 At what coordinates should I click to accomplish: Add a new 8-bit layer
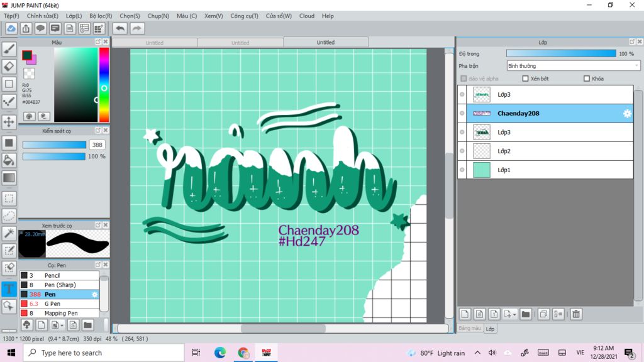pos(479,314)
